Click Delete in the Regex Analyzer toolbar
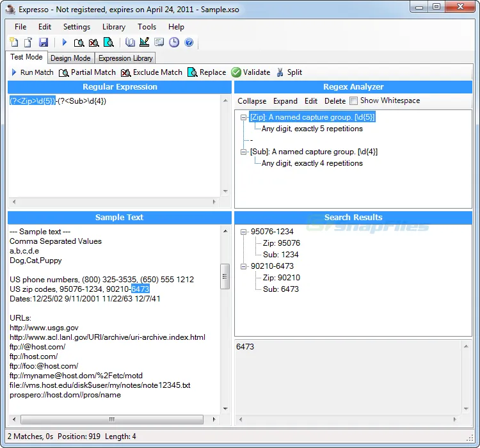Image resolution: width=480 pixels, height=448 pixels. tap(335, 101)
